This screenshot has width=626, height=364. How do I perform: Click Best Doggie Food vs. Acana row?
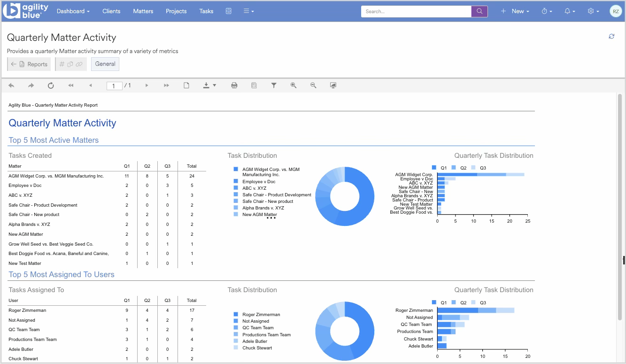pos(107,254)
